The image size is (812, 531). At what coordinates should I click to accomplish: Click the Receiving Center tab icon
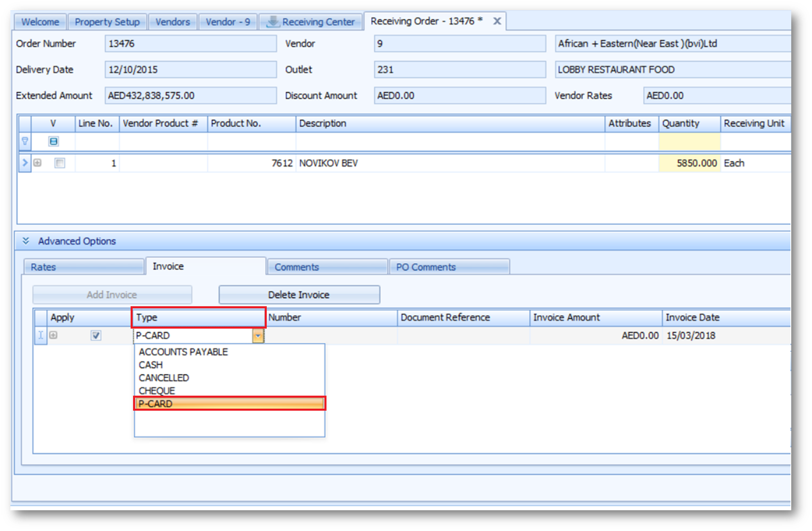coord(272,22)
